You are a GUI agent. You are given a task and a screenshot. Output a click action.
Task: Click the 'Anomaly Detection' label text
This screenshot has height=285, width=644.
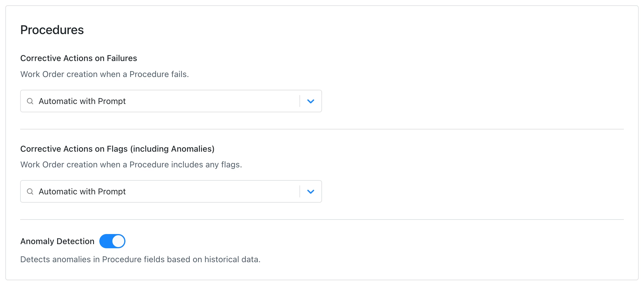click(x=57, y=241)
